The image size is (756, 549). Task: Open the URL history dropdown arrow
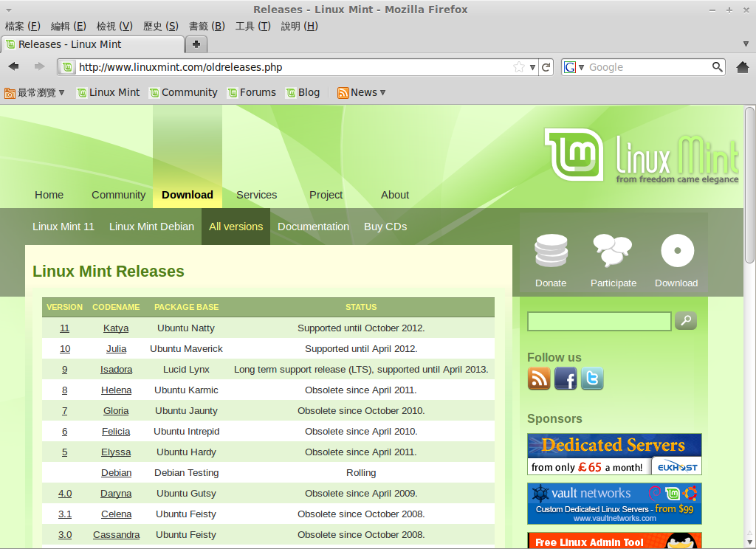(x=532, y=67)
